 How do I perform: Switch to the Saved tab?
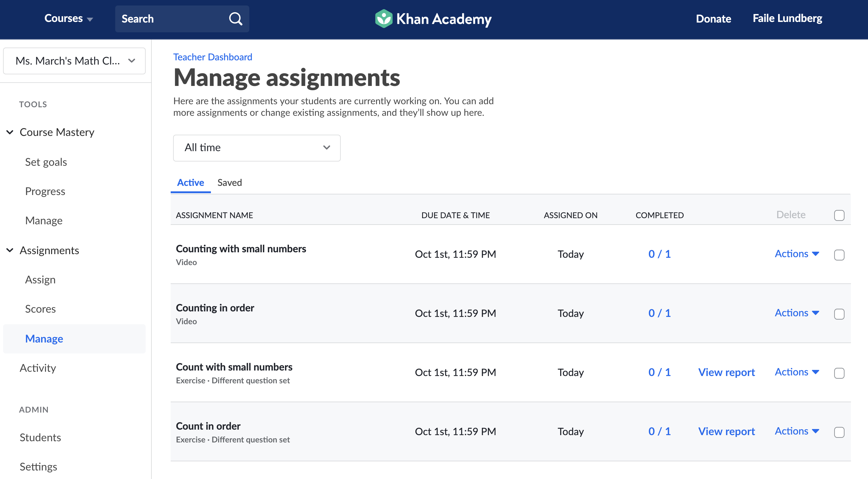point(229,183)
